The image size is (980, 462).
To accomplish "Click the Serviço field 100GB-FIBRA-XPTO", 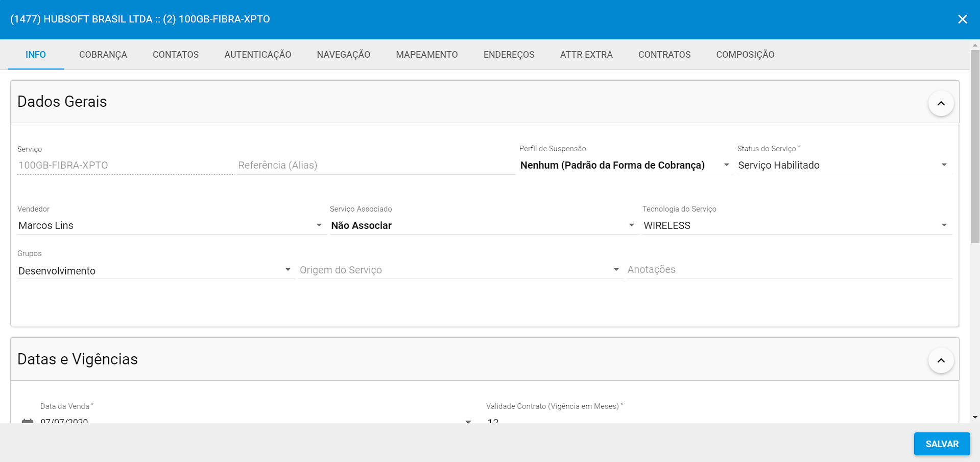I will tap(126, 165).
